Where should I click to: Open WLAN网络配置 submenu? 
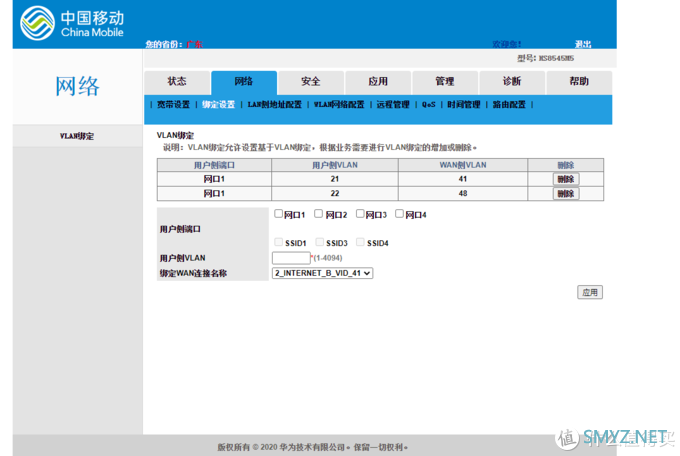[339, 105]
